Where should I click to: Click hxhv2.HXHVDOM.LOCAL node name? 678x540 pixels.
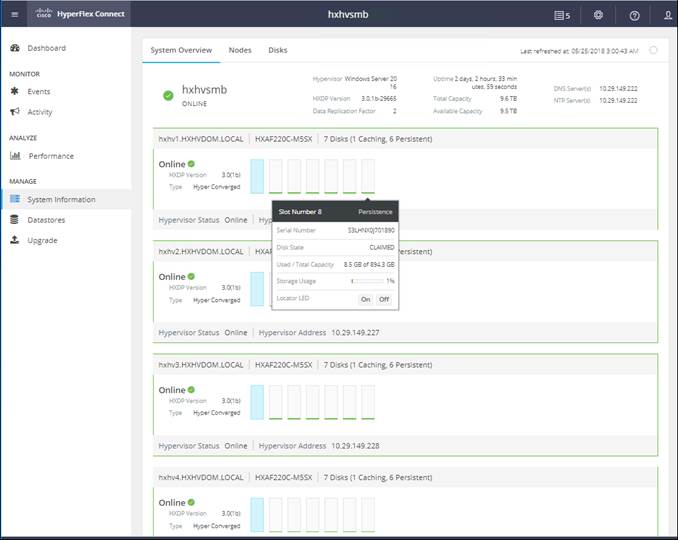(201, 251)
